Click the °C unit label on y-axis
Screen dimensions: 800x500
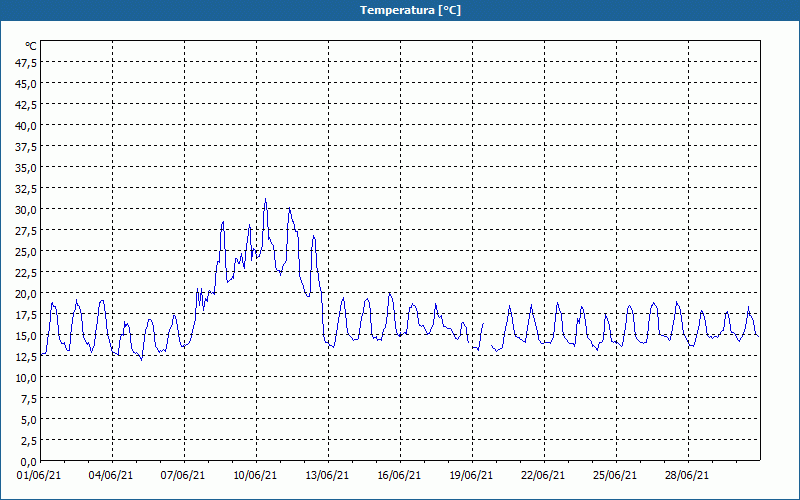tap(31, 46)
